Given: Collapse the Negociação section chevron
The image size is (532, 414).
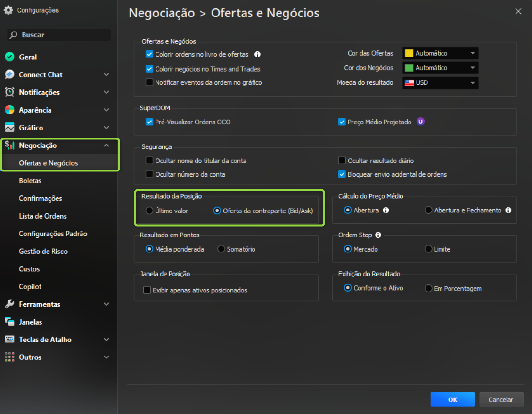Looking at the screenshot, I should (x=106, y=146).
